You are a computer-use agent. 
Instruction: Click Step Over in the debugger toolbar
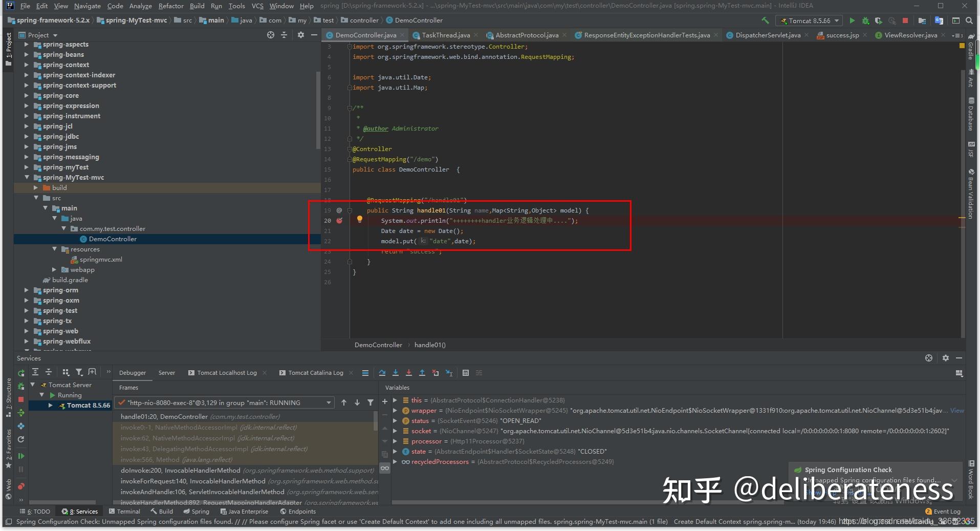[382, 373]
